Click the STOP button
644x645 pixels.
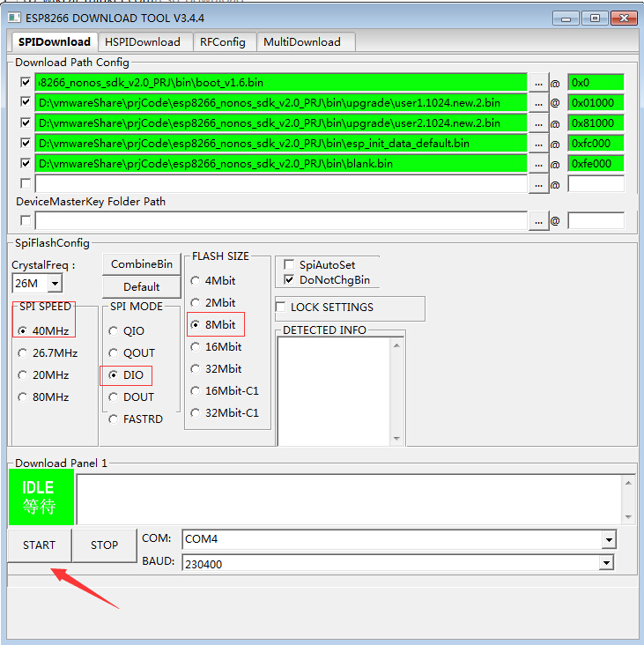tap(105, 545)
